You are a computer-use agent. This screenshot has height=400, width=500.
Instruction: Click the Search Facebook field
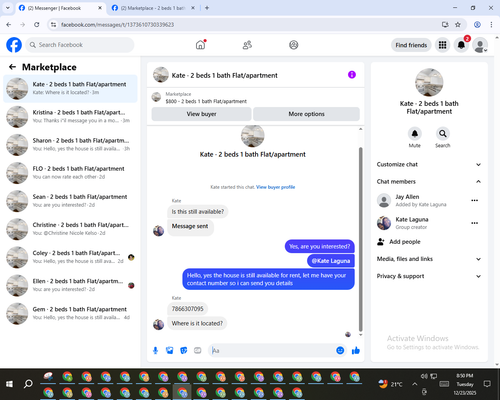pos(80,45)
